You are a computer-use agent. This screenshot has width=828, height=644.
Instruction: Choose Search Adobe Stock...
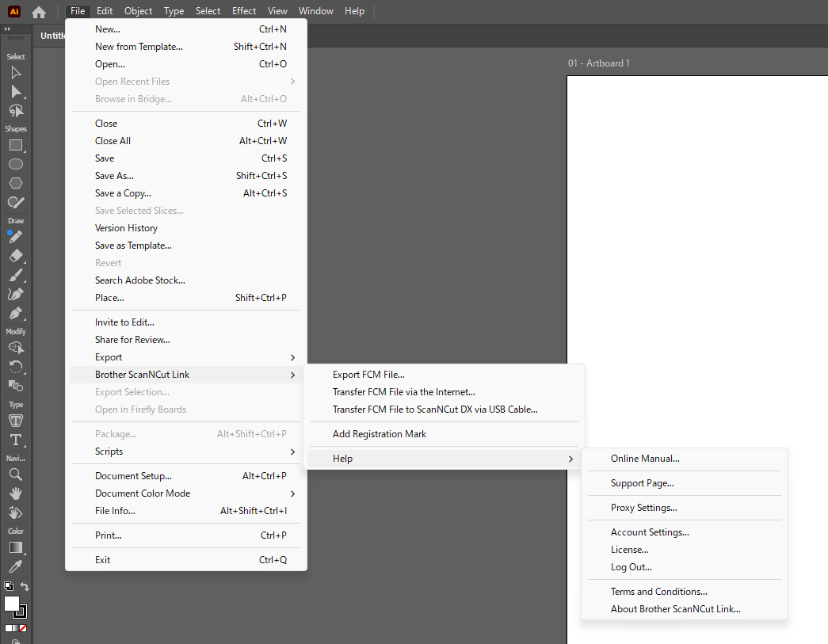(186, 280)
